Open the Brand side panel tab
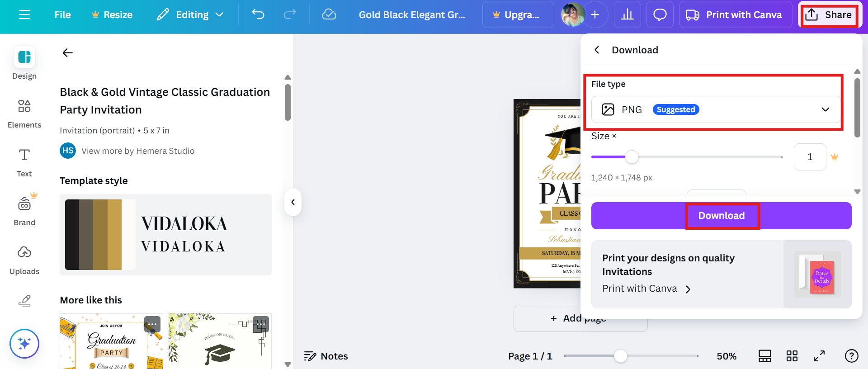The width and height of the screenshot is (868, 369). click(x=24, y=211)
